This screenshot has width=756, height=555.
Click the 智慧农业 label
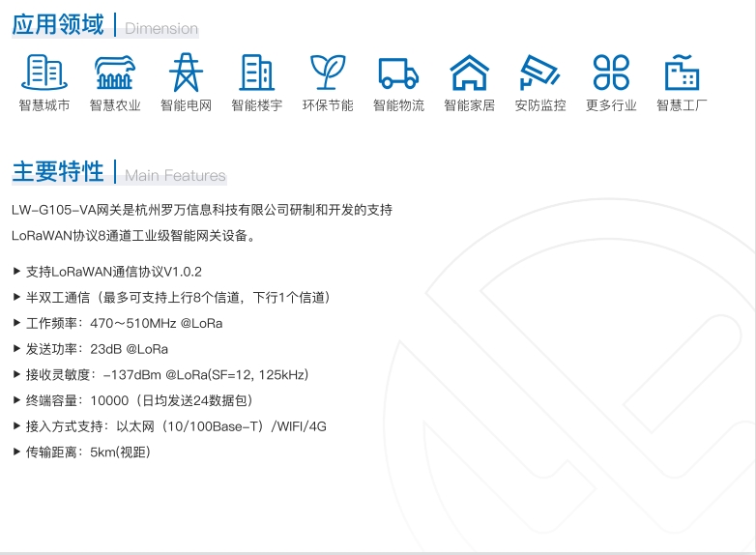[115, 105]
